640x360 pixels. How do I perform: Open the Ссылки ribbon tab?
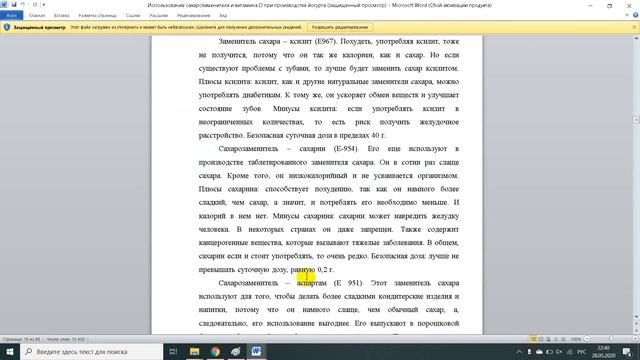pos(133,16)
